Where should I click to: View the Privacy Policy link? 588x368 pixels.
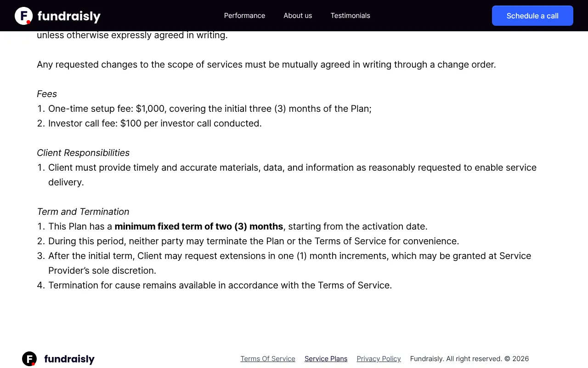379,359
